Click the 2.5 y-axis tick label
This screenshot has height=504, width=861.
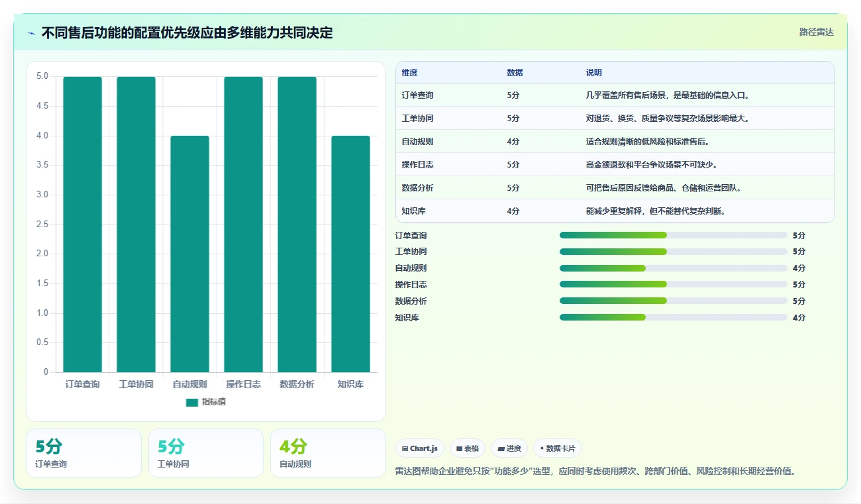click(42, 225)
